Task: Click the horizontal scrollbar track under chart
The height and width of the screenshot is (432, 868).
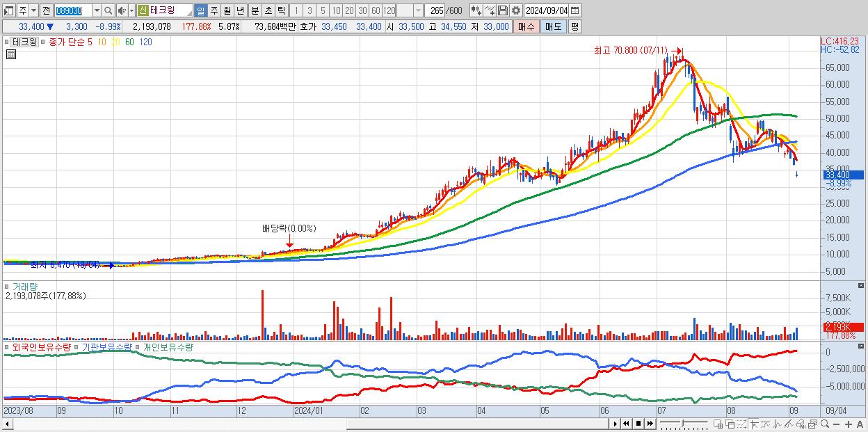Action: click(x=310, y=424)
